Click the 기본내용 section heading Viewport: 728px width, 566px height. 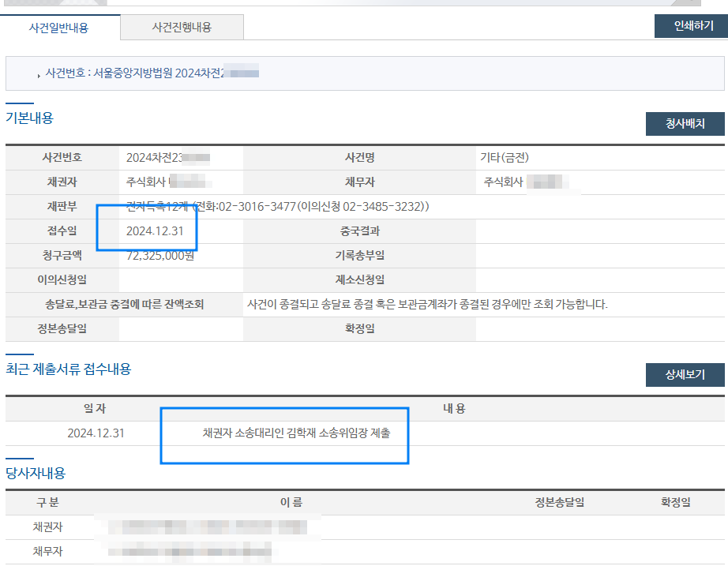29,118
